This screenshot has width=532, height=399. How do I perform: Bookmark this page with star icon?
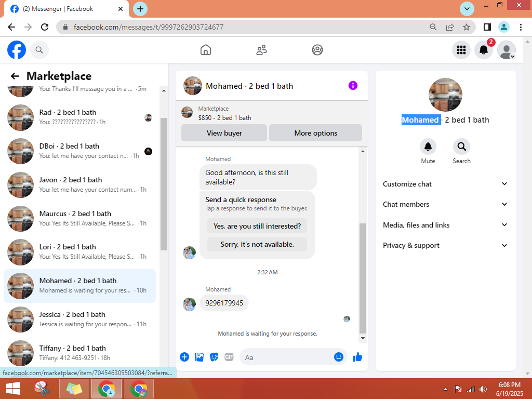467,27
